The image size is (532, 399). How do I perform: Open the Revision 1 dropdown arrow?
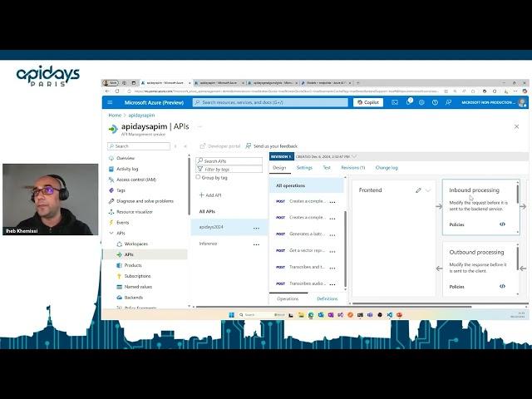355,156
